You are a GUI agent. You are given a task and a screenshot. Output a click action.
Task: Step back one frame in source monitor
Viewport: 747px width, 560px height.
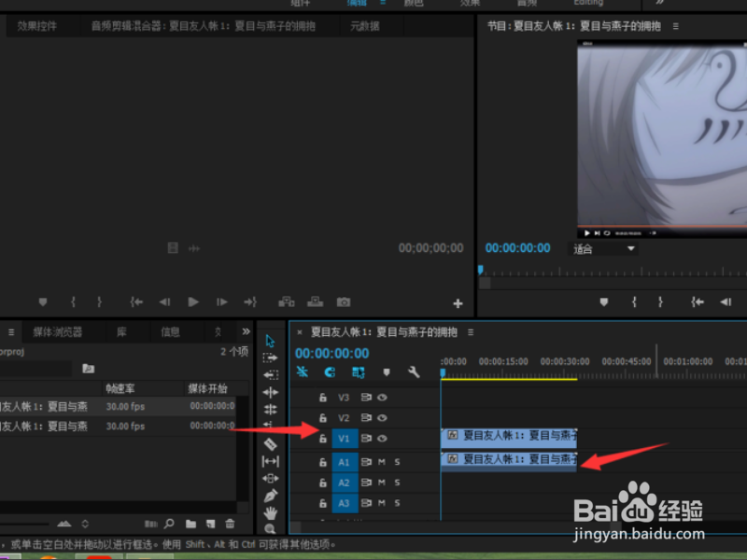(x=165, y=301)
